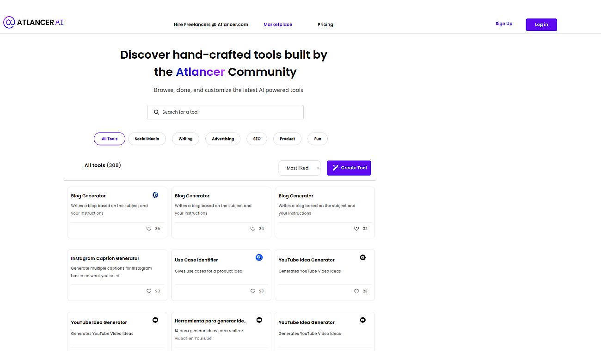Click the All tools (308) heading
The width and height of the screenshot is (601, 364).
[103, 165]
